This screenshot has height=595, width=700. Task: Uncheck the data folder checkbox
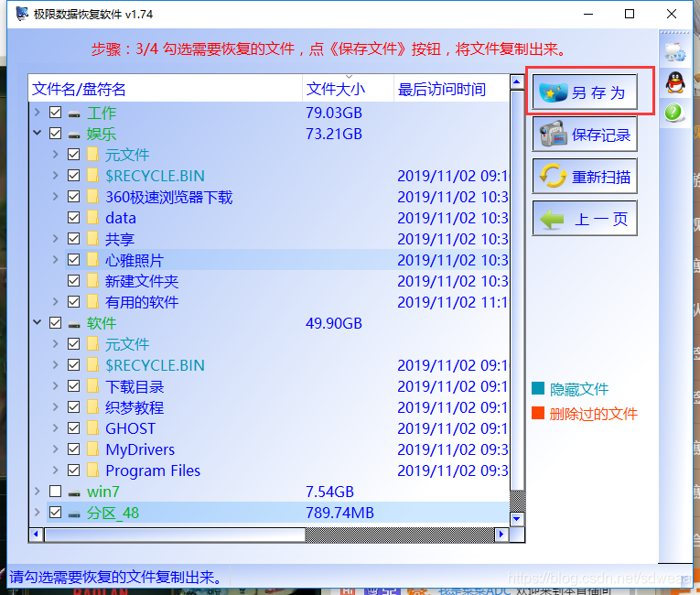tap(74, 218)
